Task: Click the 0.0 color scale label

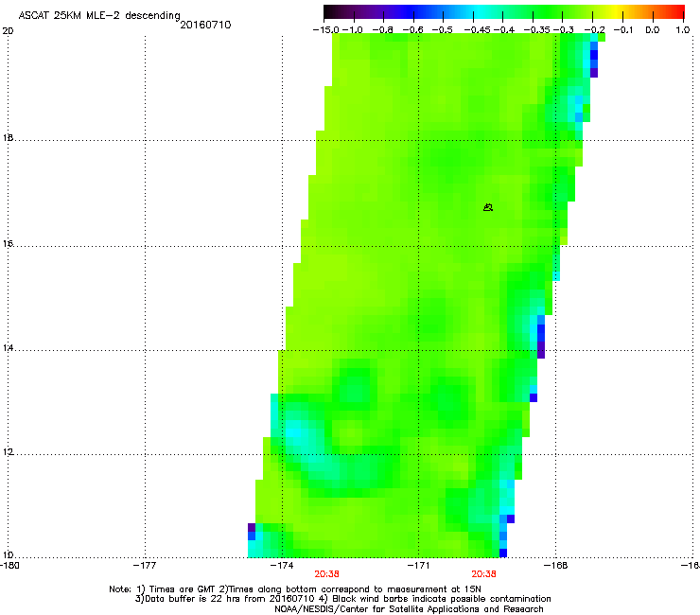Action: (653, 30)
